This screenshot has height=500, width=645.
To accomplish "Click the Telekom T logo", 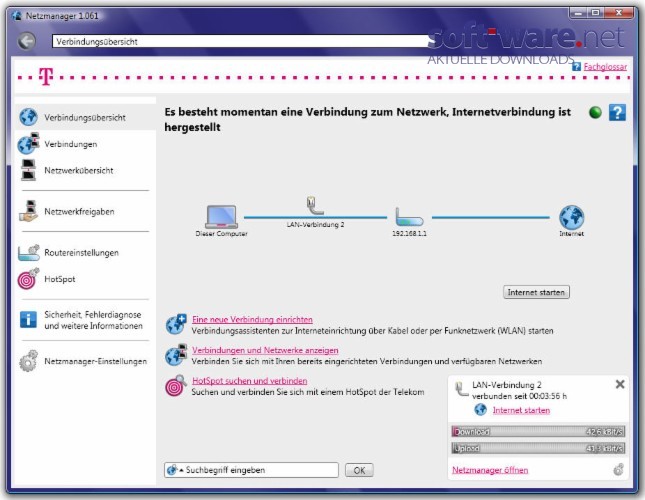I will point(46,76).
